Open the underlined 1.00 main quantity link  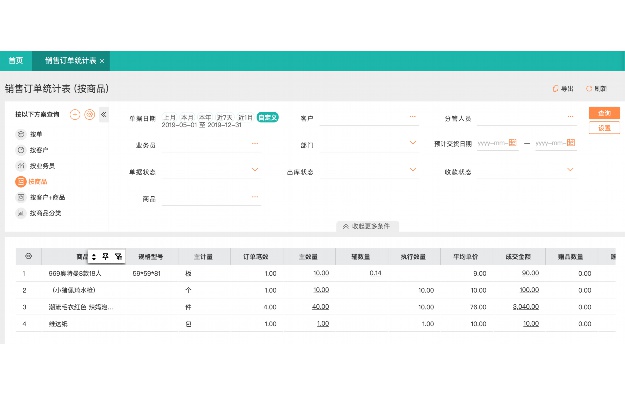(x=323, y=324)
